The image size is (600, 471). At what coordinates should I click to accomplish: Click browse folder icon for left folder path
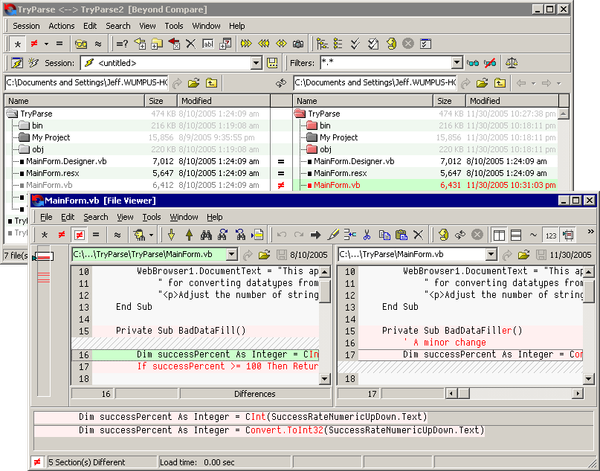click(x=194, y=83)
